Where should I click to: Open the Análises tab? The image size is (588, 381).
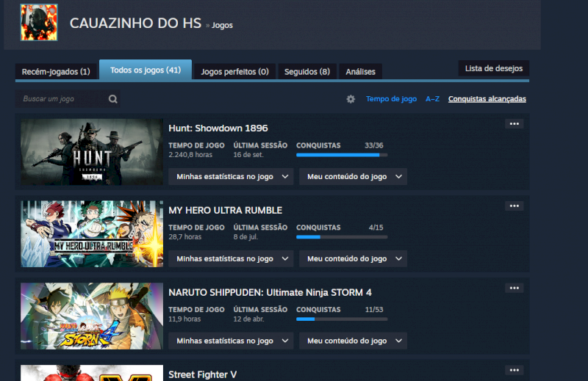pos(360,71)
